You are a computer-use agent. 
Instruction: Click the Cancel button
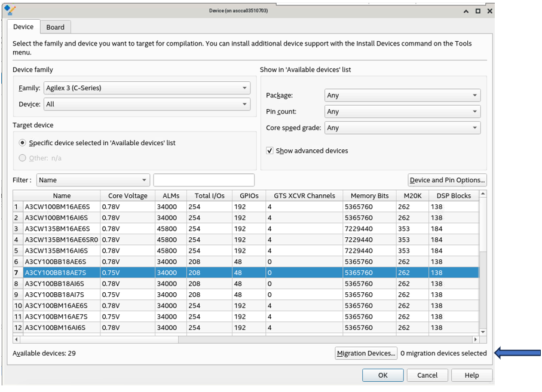[427, 375]
